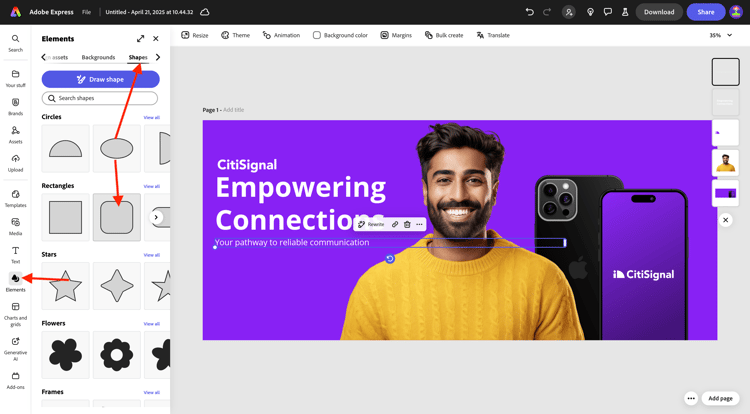750x414 pixels.
Task: Open the beaker experiments icon
Action: tap(625, 12)
